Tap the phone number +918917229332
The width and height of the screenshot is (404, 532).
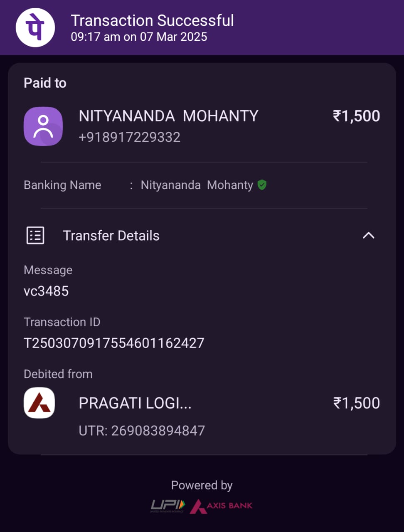tap(129, 137)
